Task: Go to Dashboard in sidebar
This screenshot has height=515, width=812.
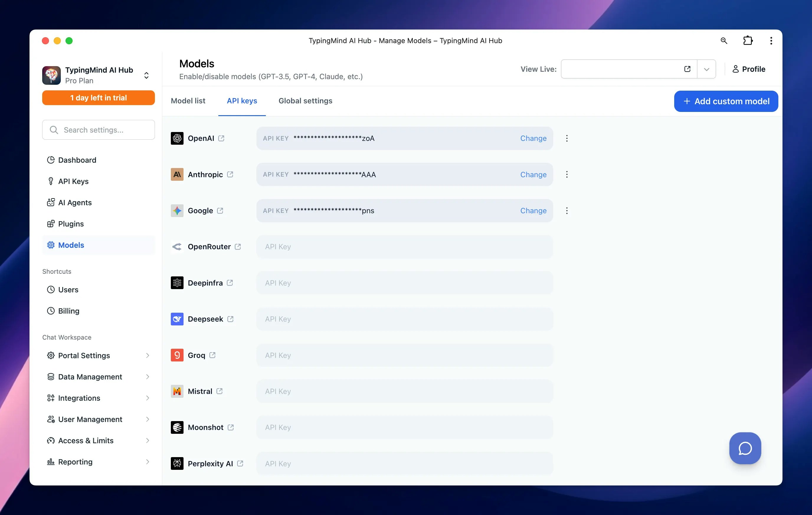Action: (x=99, y=160)
